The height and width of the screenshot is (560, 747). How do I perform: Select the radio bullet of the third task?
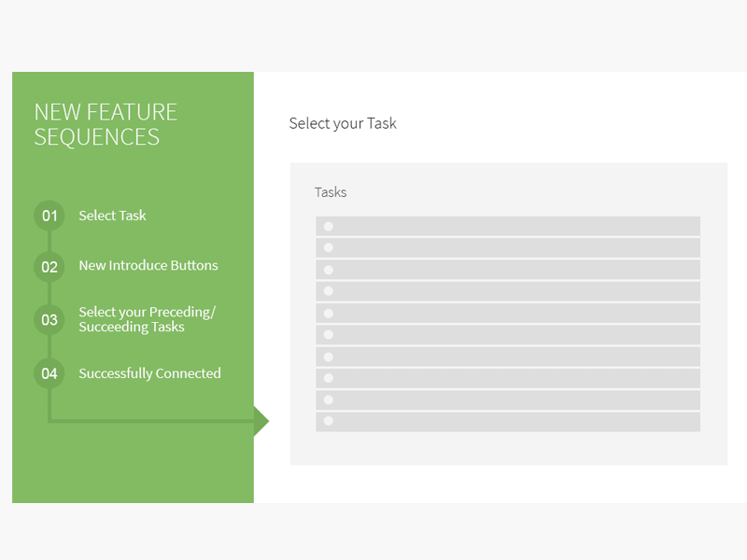(x=328, y=269)
